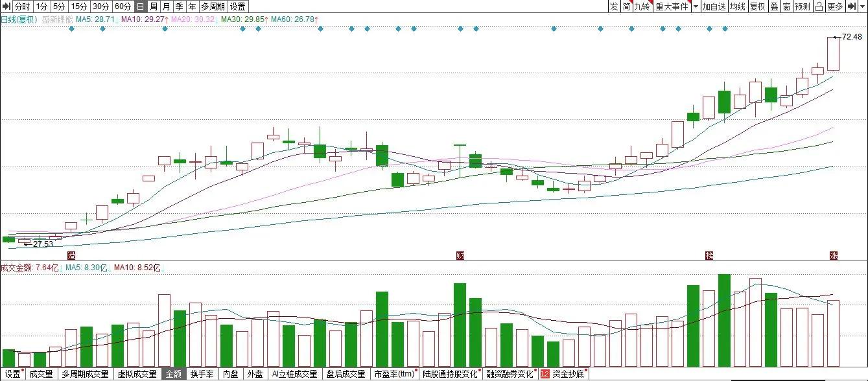868x381 pixels.
Task: Click the 简 icon in toolbar
Action: (x=626, y=6)
